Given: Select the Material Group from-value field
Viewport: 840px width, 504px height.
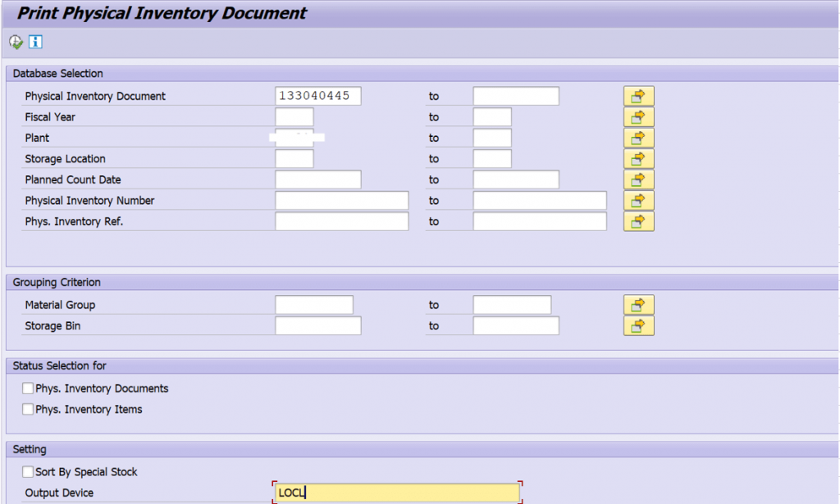Looking at the screenshot, I should tap(314, 304).
